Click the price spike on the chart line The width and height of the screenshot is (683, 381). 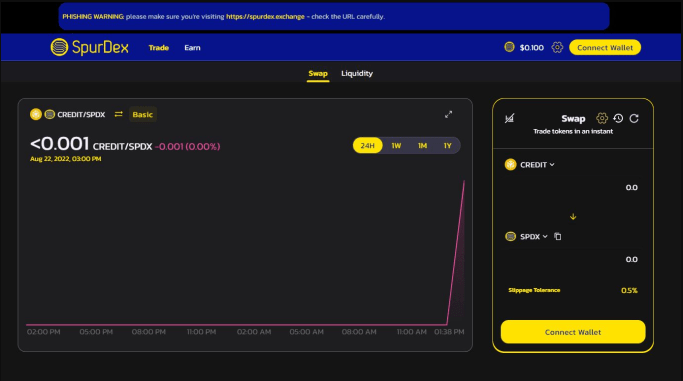463,182
